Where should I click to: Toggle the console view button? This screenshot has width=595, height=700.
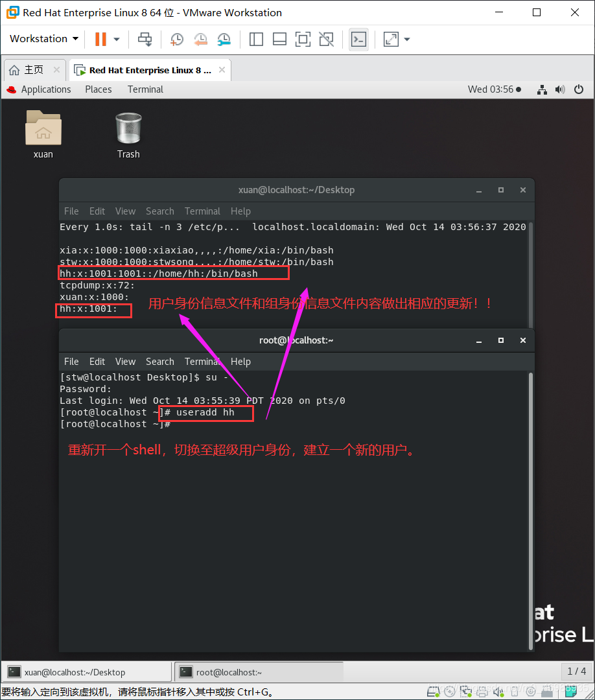pyautogui.click(x=359, y=40)
